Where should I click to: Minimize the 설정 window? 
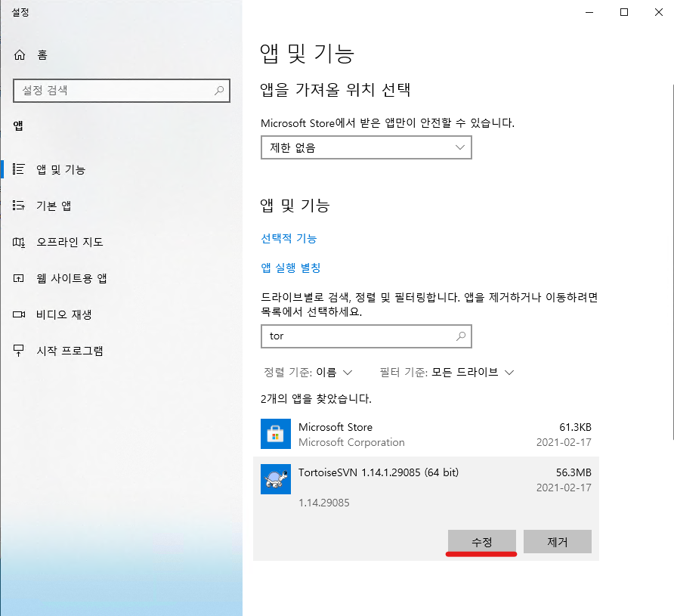(589, 12)
